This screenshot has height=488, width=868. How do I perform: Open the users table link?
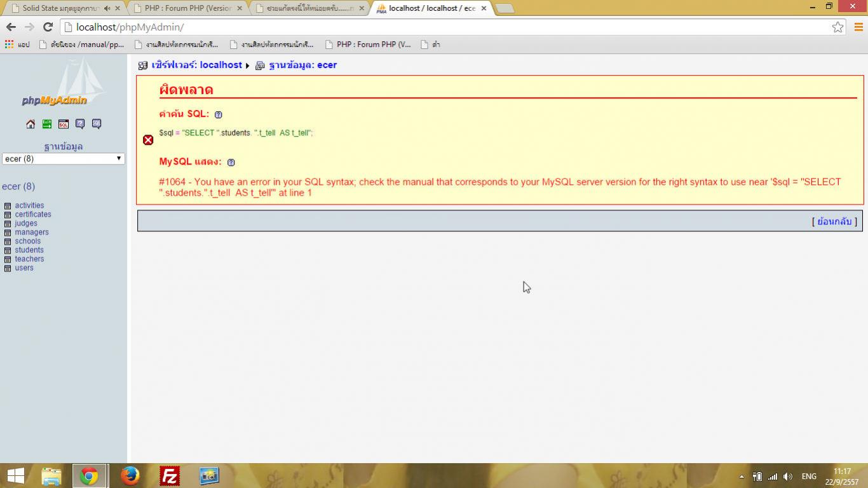click(24, 268)
